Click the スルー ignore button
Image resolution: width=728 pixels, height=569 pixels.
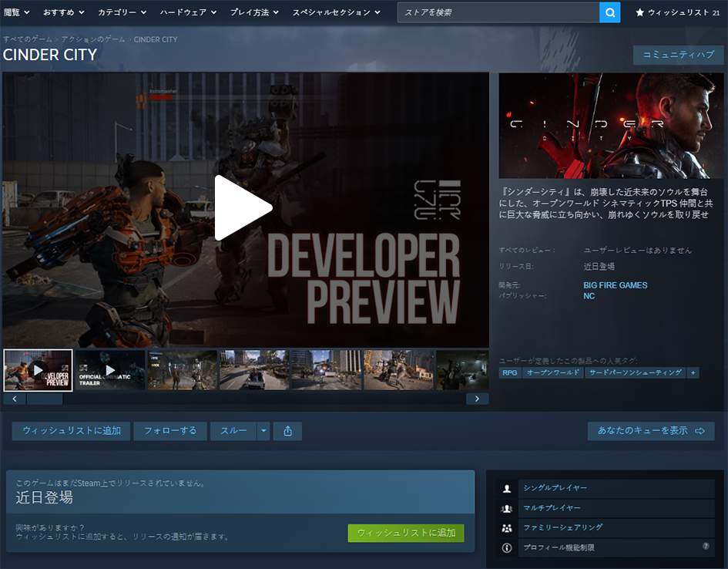233,431
